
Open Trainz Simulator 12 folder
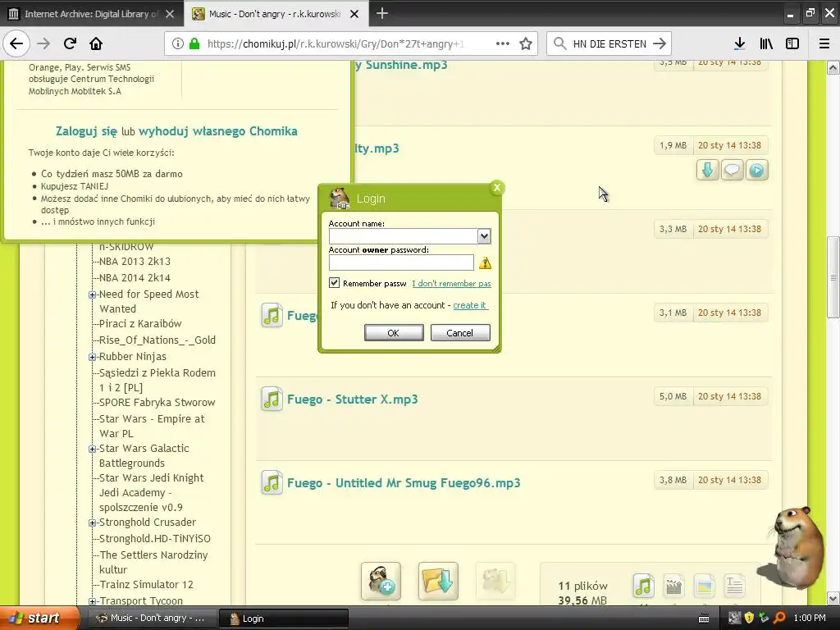[146, 584]
